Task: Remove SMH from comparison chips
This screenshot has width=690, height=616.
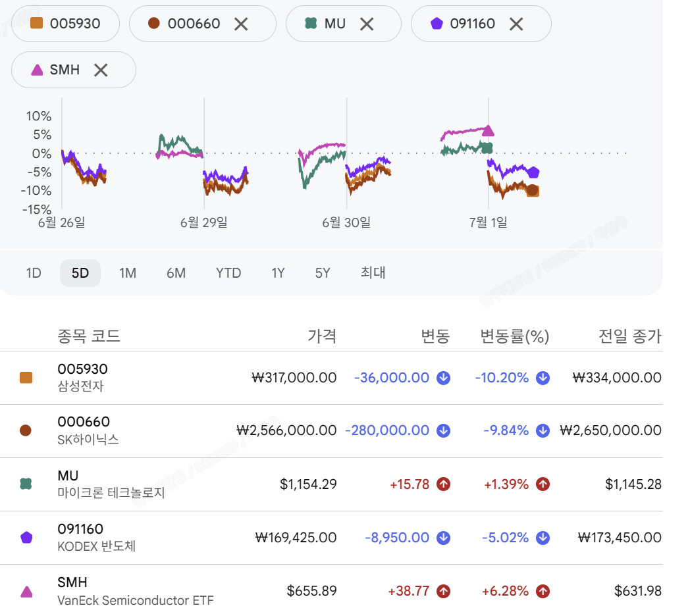Action: click(x=101, y=70)
